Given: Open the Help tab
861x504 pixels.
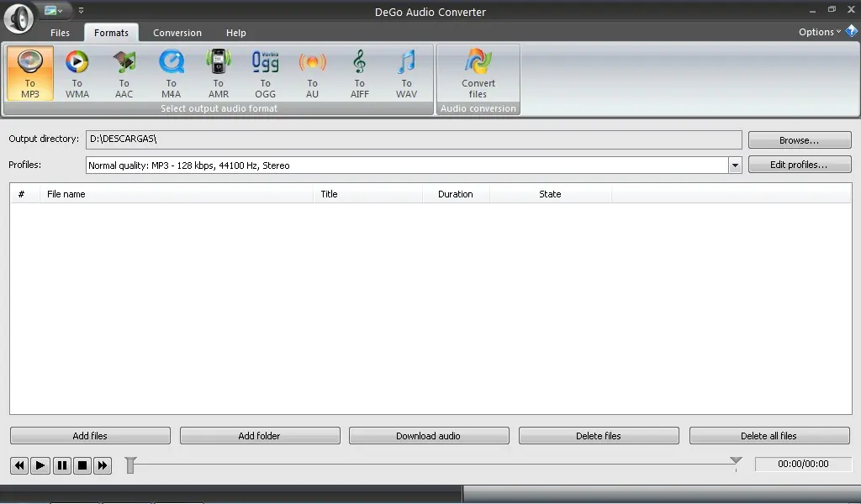Looking at the screenshot, I should pyautogui.click(x=236, y=33).
